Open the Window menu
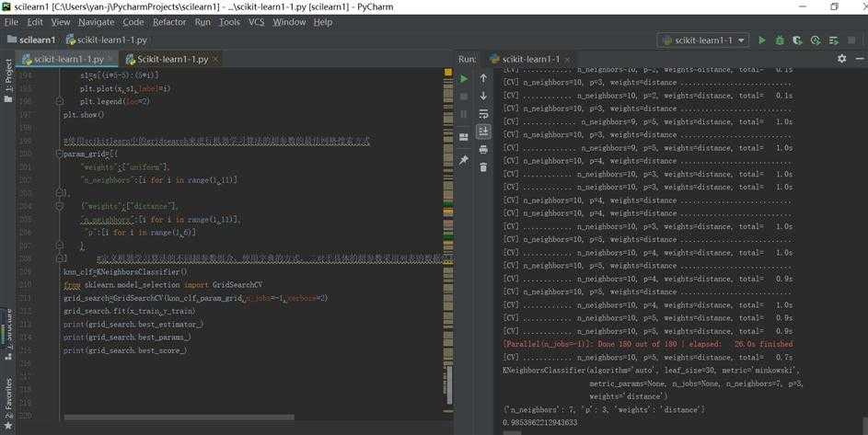This screenshot has height=435, width=868. pyautogui.click(x=289, y=22)
